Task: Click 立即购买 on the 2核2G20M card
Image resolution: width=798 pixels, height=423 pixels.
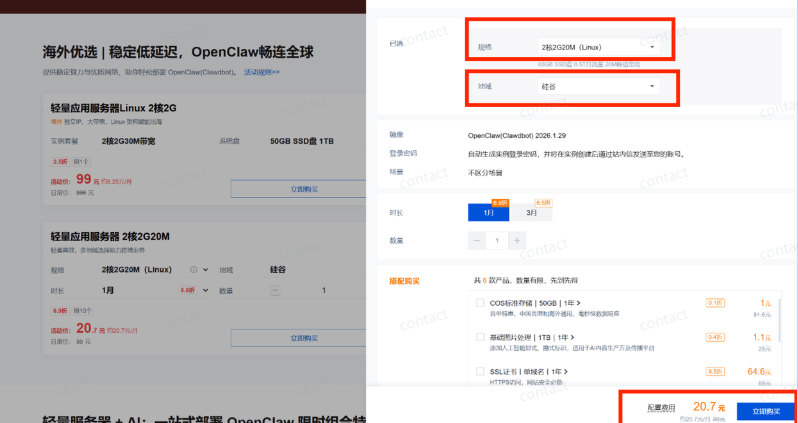Action: point(304,338)
